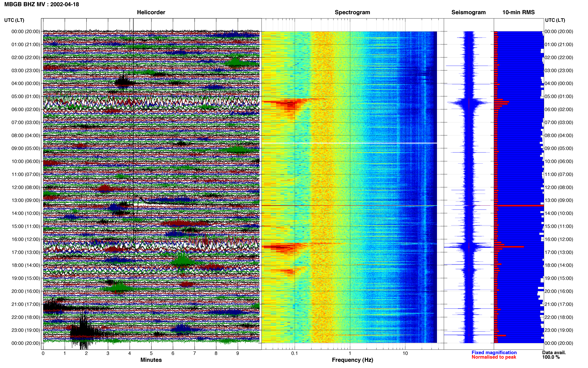Click the right '20:00 (16:00)' time label

point(559,291)
